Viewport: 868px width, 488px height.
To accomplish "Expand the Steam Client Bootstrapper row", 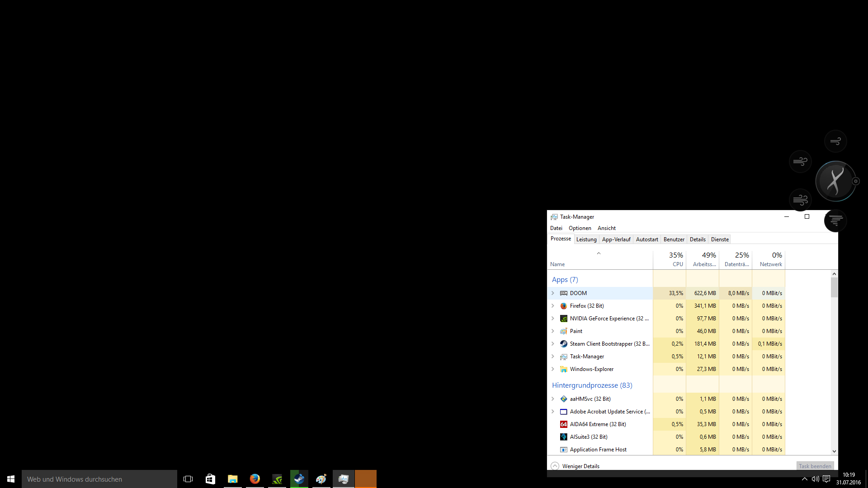I will coord(552,344).
